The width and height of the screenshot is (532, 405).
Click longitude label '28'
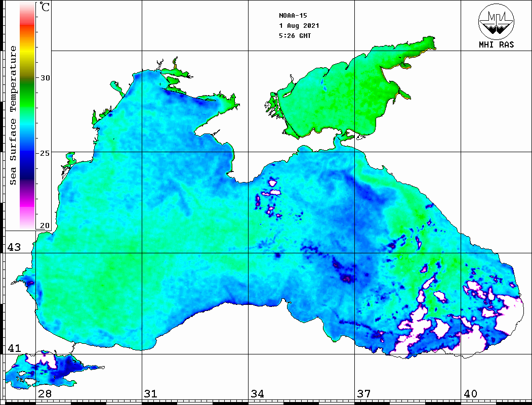pos(45,393)
